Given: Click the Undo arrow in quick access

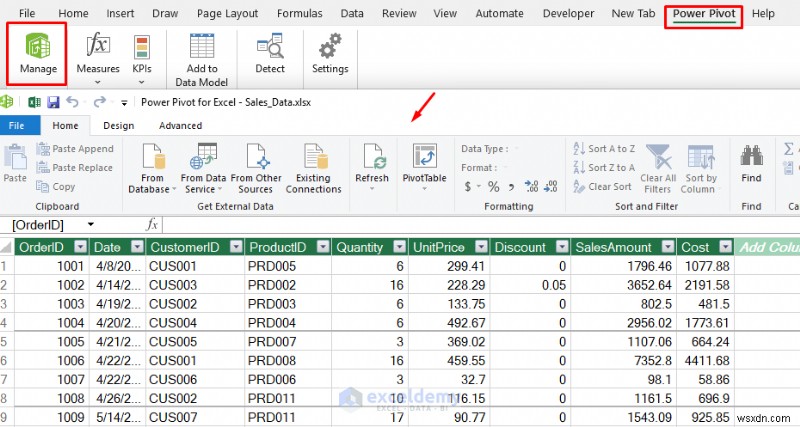Looking at the screenshot, I should (72, 102).
